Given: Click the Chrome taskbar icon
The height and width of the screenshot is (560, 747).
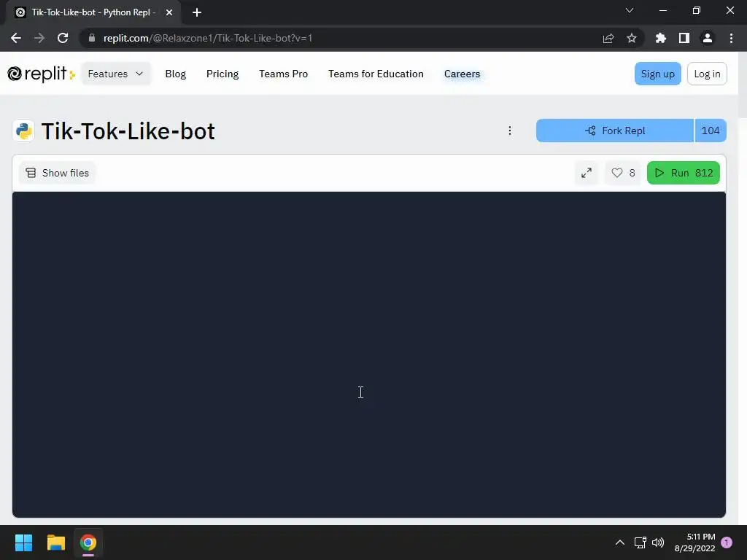Looking at the screenshot, I should 88,542.
